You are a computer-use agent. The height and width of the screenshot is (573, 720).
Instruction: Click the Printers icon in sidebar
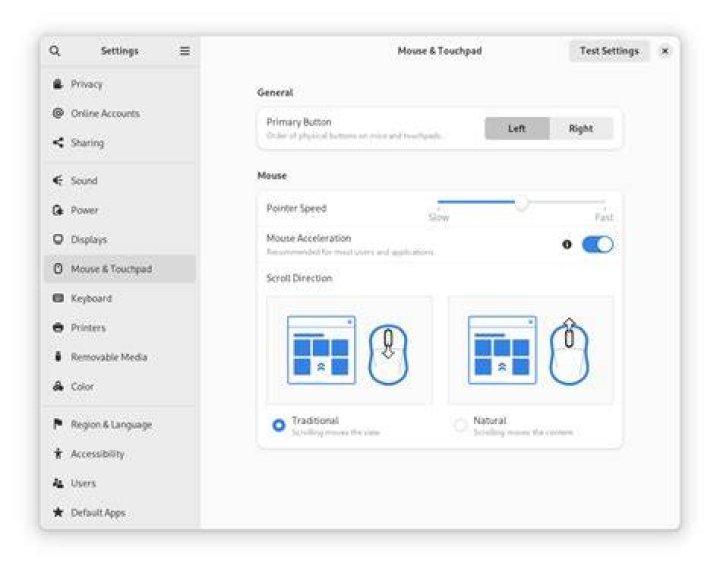click(58, 327)
